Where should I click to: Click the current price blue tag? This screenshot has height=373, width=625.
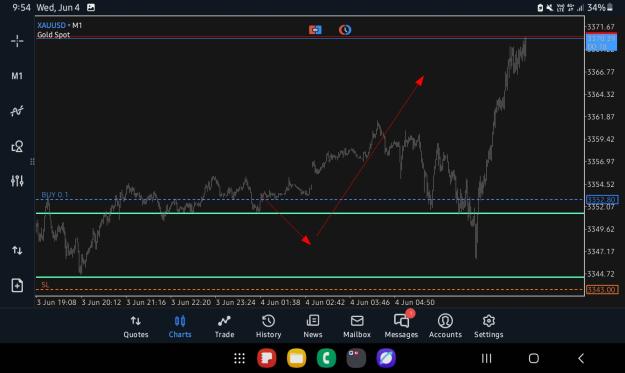pyautogui.click(x=601, y=43)
